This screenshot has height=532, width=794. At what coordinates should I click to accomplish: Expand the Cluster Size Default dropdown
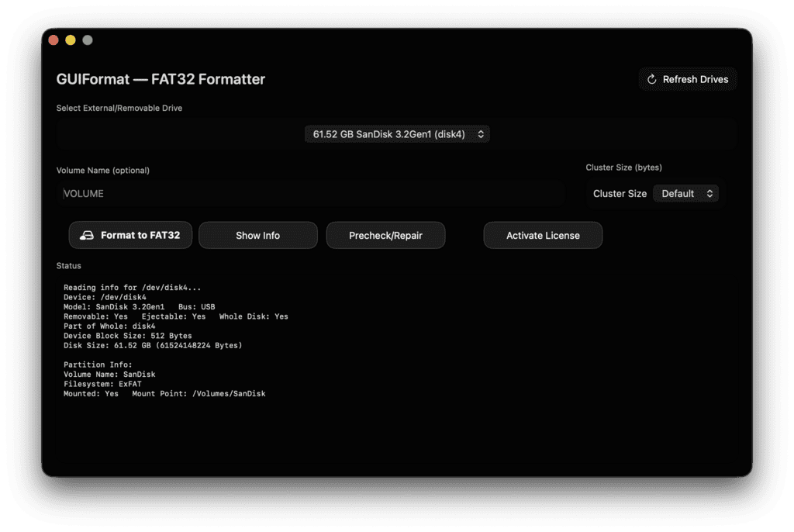(685, 194)
